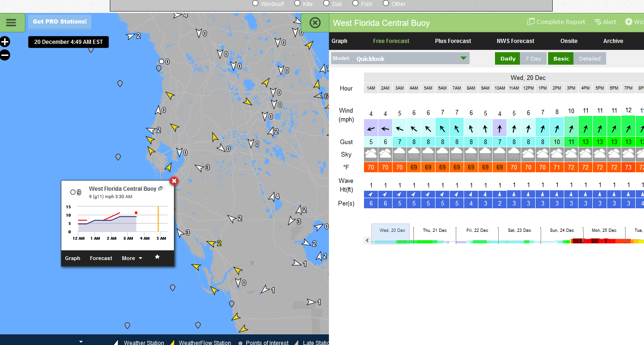Image resolution: width=644 pixels, height=345 pixels.
Task: Open Widget settings via the gear icon
Action: coord(628,22)
